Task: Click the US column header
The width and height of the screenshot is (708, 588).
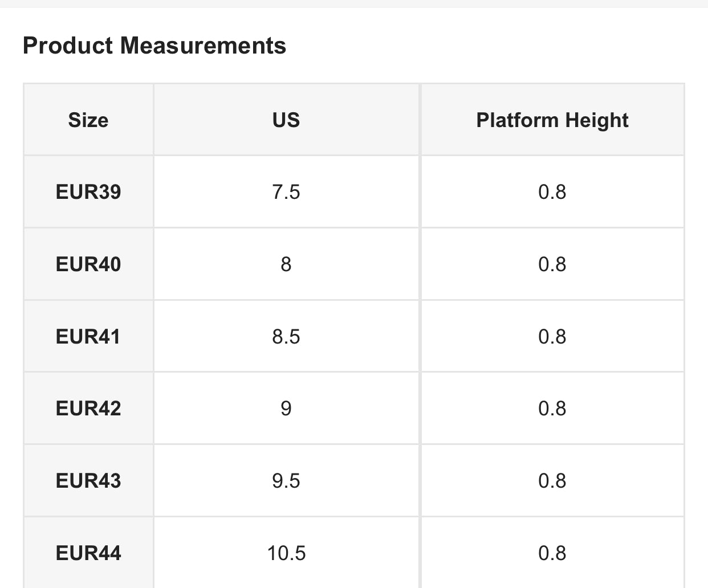Action: click(286, 120)
